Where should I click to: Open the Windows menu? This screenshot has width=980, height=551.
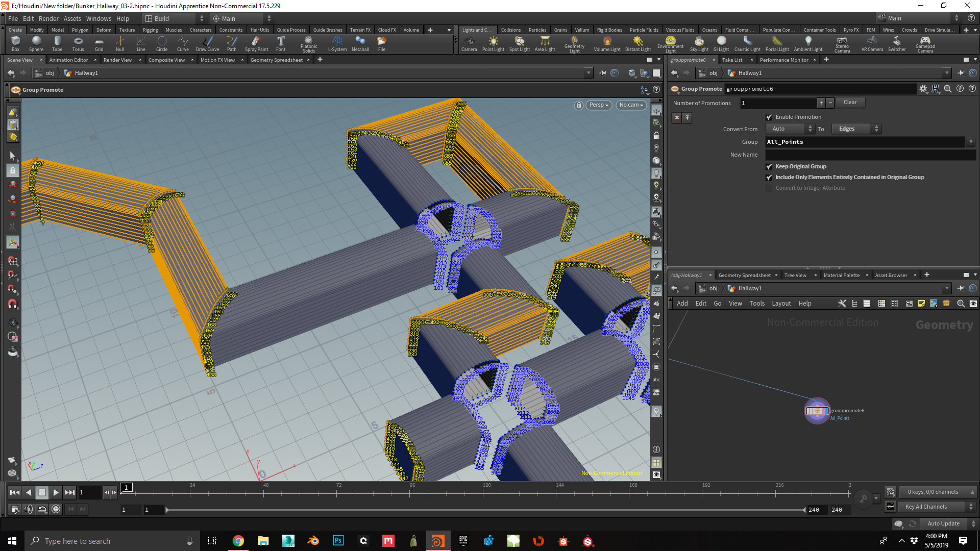click(x=99, y=18)
